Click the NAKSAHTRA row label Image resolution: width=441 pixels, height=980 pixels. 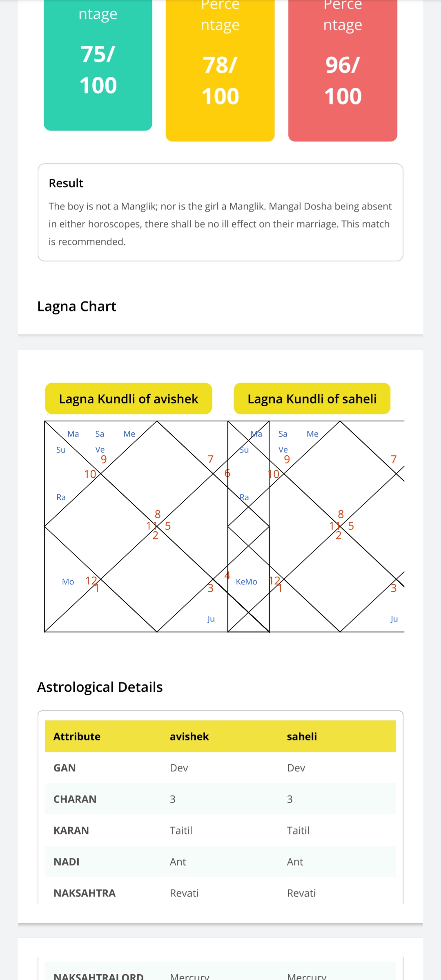tap(85, 893)
